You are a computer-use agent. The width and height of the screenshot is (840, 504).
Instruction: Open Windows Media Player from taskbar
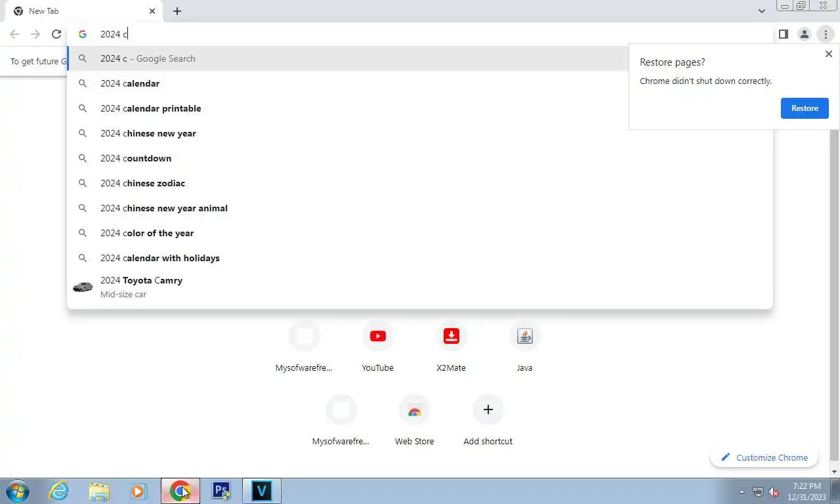(138, 491)
